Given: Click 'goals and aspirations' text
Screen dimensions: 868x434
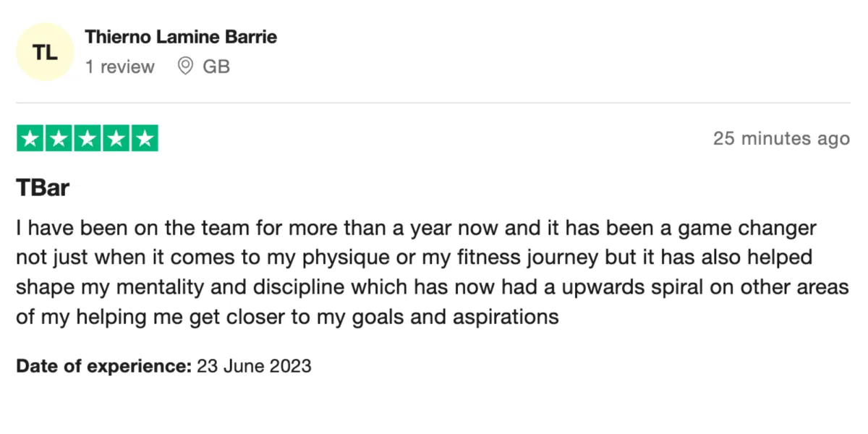Looking at the screenshot, I should 450,316.
